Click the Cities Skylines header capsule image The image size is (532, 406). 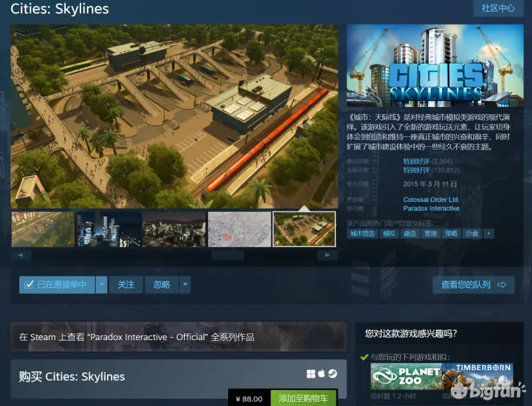point(435,65)
